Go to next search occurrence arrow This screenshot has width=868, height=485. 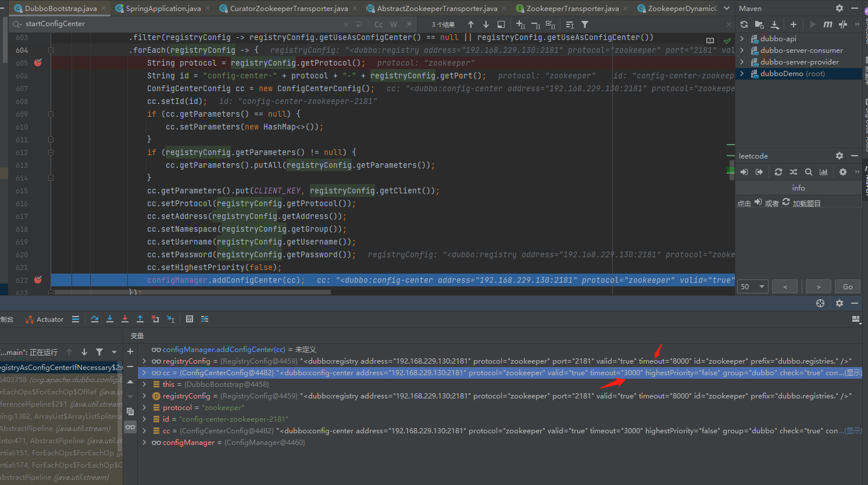point(486,24)
